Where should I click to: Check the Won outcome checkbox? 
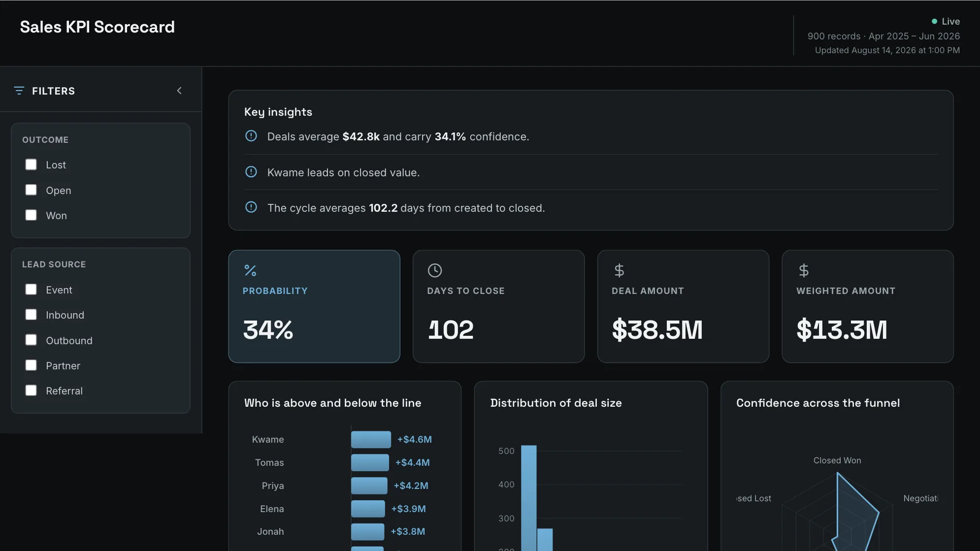point(31,215)
